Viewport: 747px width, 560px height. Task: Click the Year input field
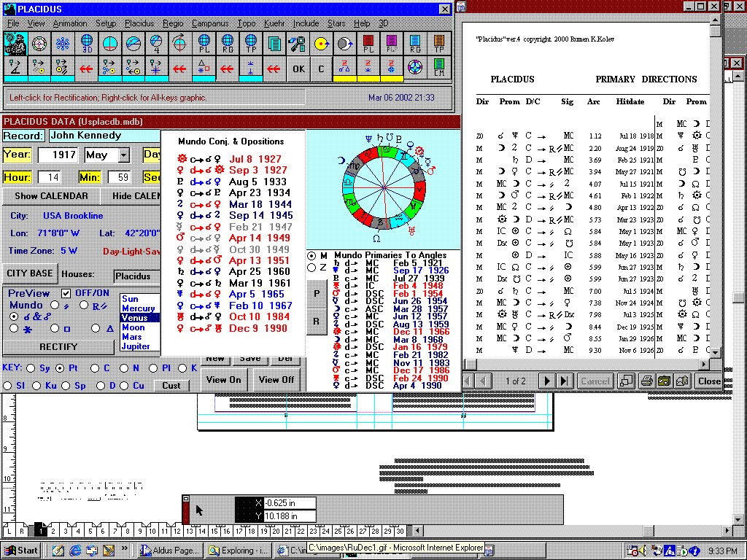click(57, 155)
